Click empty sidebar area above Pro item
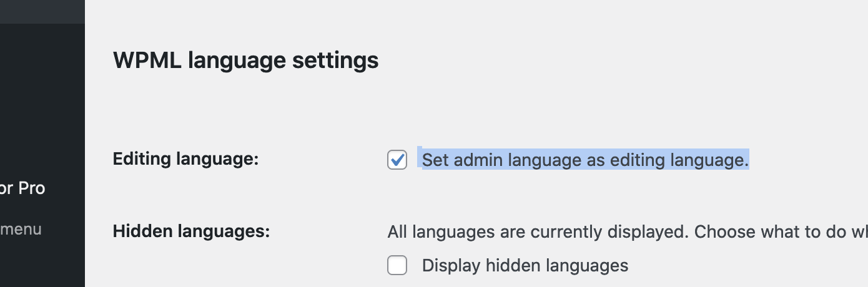868x287 pixels. pos(42,100)
